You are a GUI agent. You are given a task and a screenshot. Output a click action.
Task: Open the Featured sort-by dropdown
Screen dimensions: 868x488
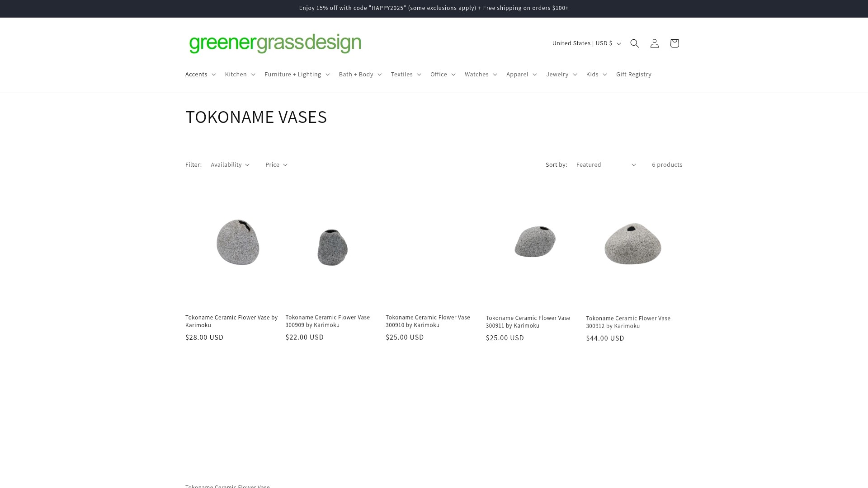coord(606,164)
